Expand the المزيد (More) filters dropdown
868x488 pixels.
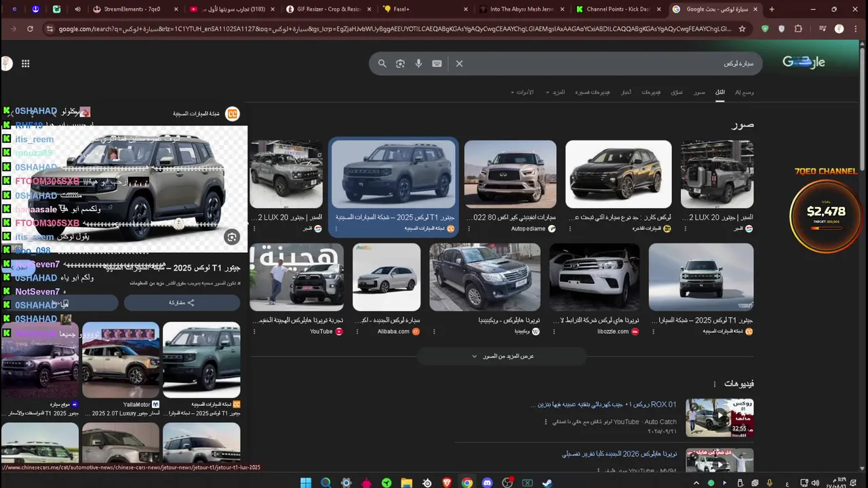(x=555, y=92)
